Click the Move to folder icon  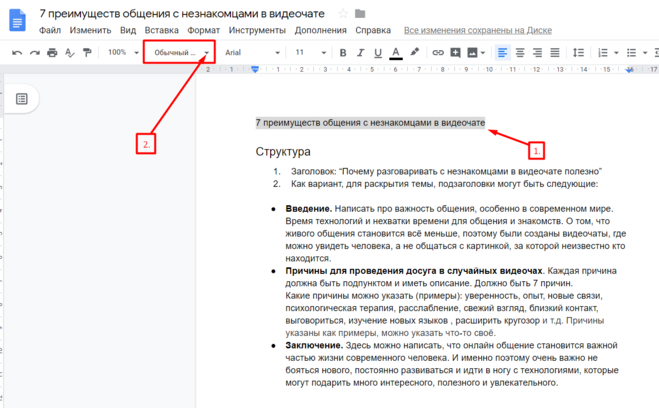coord(360,13)
